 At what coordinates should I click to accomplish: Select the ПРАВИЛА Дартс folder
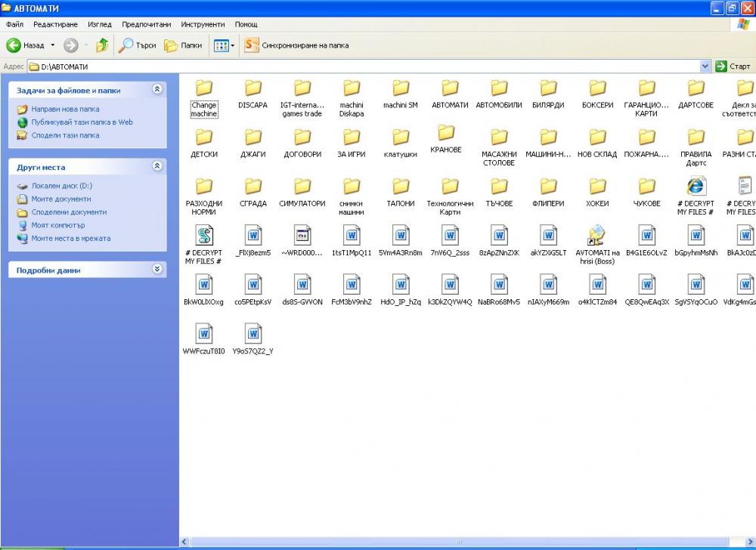(x=696, y=148)
